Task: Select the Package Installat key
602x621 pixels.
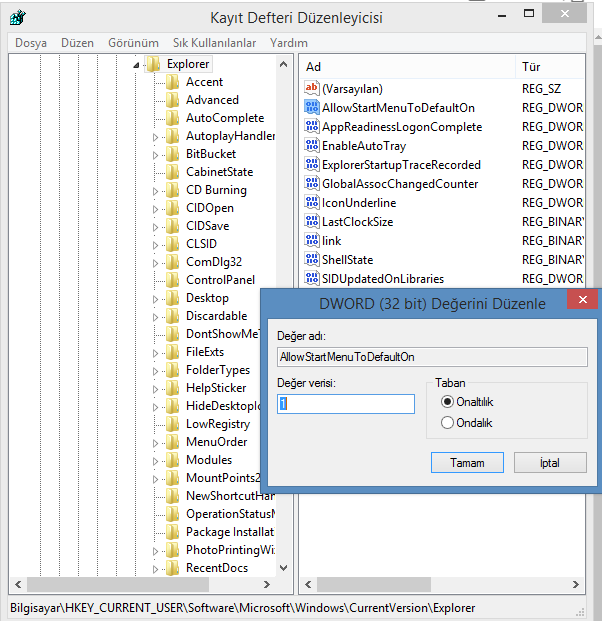Action: pyautogui.click(x=230, y=532)
